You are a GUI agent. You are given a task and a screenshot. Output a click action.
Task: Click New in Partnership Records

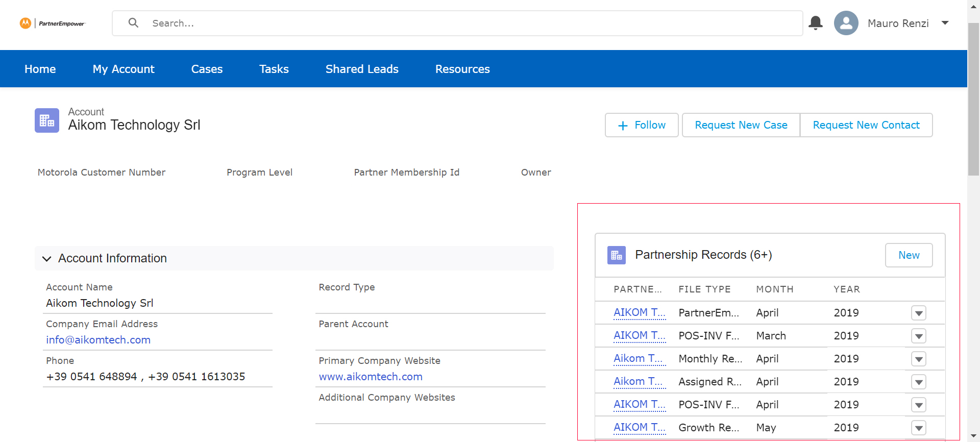pos(909,255)
